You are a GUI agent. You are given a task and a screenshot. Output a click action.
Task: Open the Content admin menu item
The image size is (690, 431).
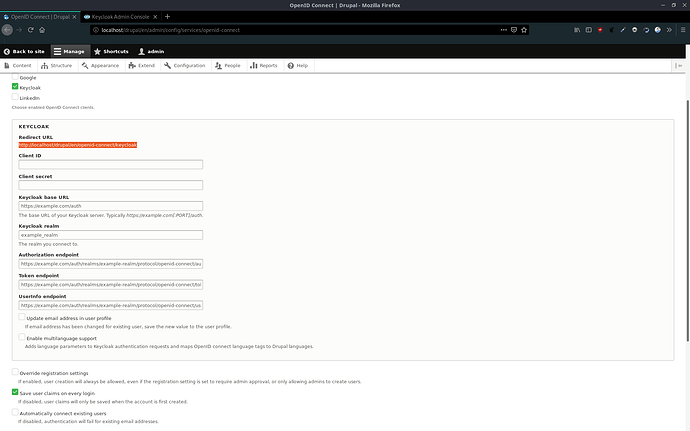tap(18, 66)
